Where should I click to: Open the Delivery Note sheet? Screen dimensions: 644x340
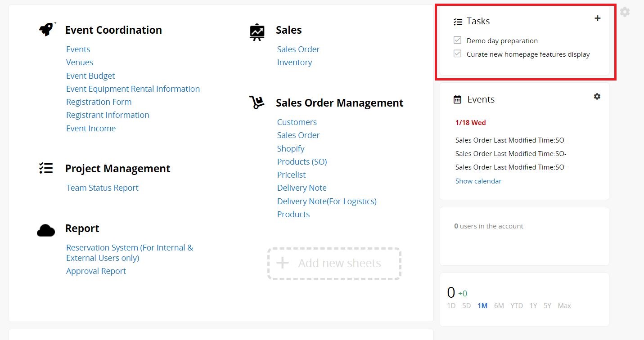pos(302,188)
